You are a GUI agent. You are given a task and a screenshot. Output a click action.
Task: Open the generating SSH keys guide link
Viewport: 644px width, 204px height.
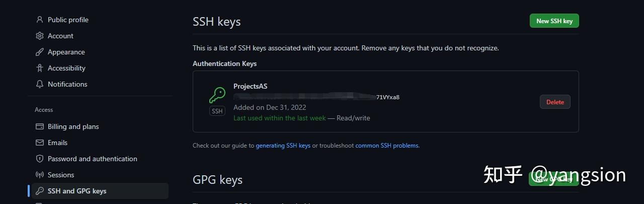coord(283,146)
